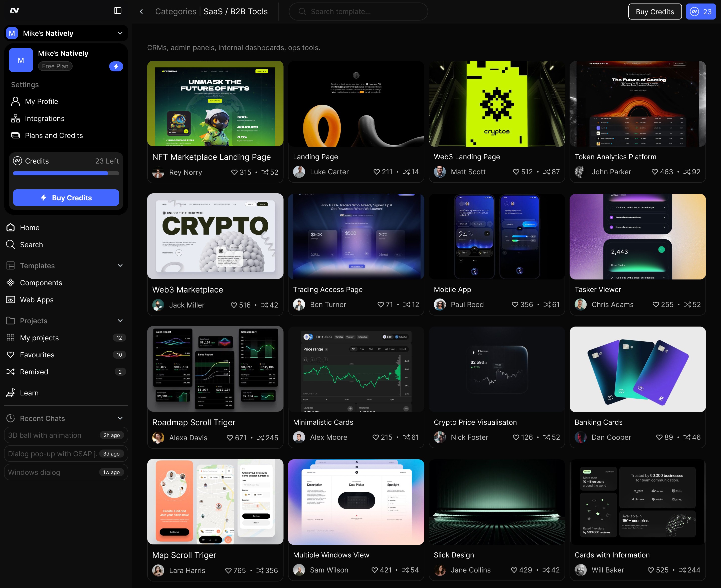
Task: Click the credits usage progress bar
Action: click(x=66, y=173)
